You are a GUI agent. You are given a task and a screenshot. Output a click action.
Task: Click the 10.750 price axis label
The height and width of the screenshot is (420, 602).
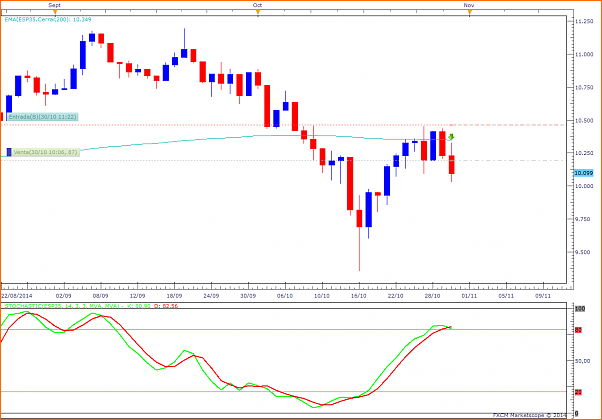(x=584, y=88)
